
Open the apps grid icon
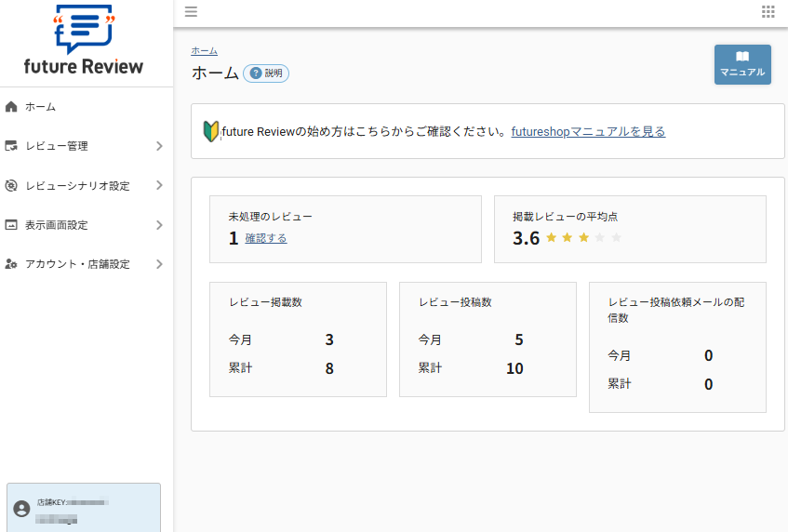pyautogui.click(x=768, y=11)
